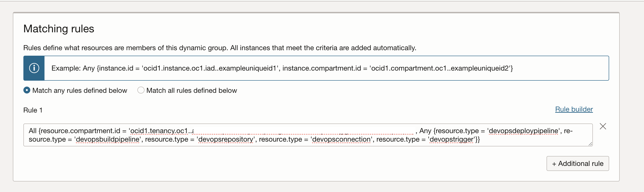Place the cursor on 'devopsrepository' in the rule

tap(226, 139)
